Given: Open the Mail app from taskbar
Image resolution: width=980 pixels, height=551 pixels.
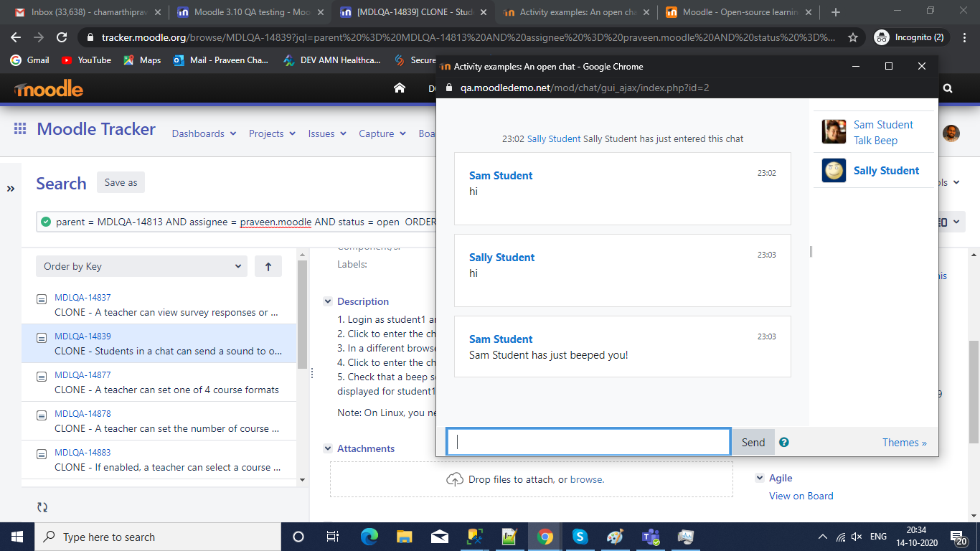Looking at the screenshot, I should [439, 537].
